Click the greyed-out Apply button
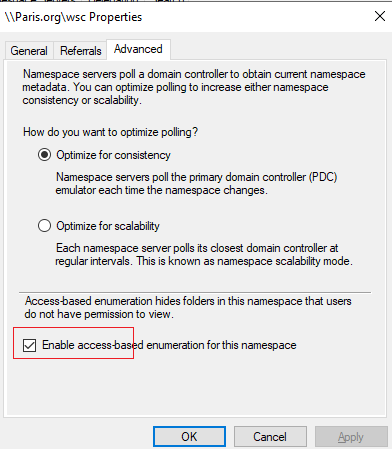Screen dimensions: 392x449 (351, 436)
